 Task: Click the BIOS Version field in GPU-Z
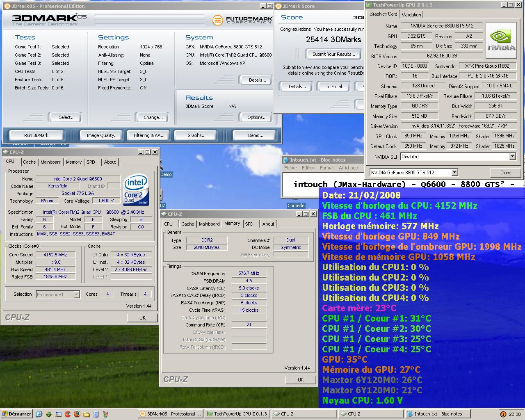click(x=442, y=56)
